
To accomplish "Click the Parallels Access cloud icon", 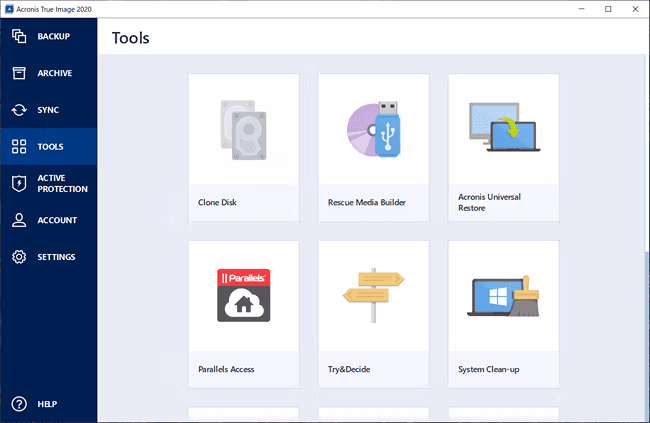I will coord(244,295).
